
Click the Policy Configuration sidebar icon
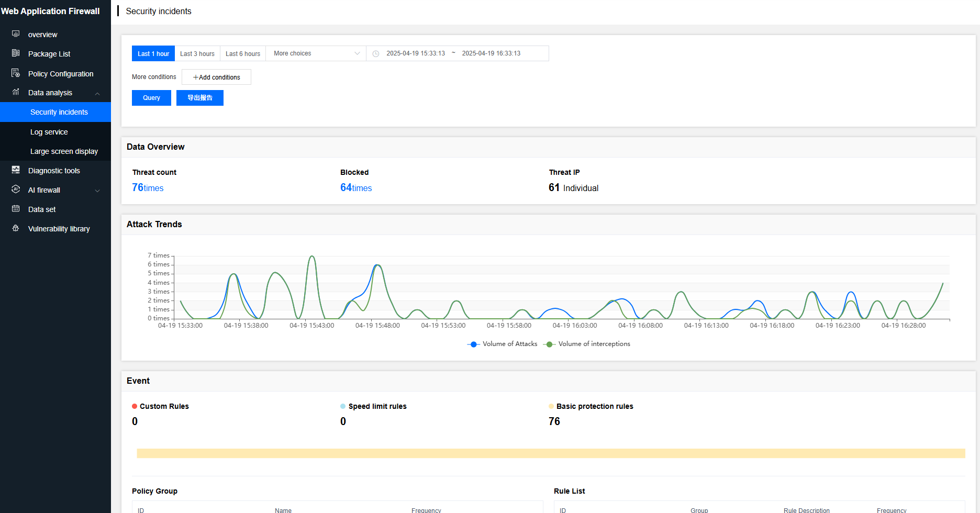pos(16,73)
